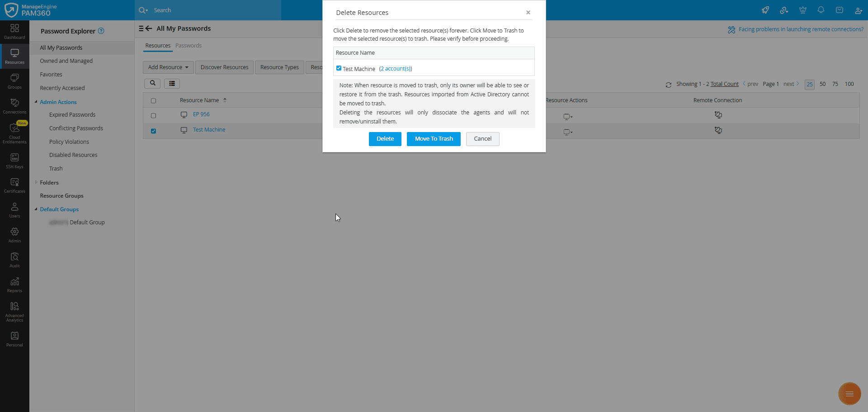Refresh the resource list with the reload icon
Screen dimensions: 868x412
(669, 84)
